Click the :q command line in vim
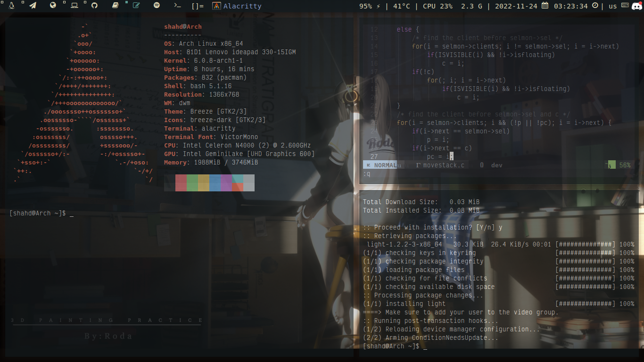Image resolution: width=644 pixels, height=362 pixels. (367, 174)
